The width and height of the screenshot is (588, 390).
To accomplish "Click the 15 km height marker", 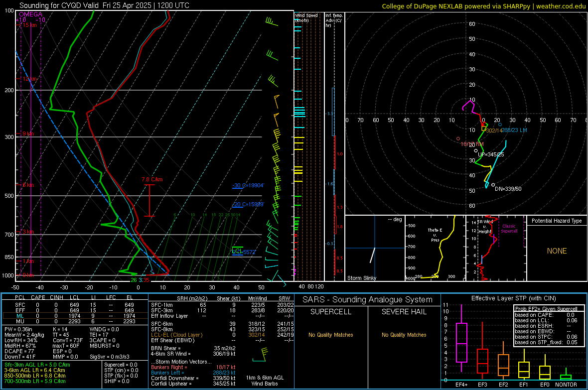I will (x=29, y=25).
